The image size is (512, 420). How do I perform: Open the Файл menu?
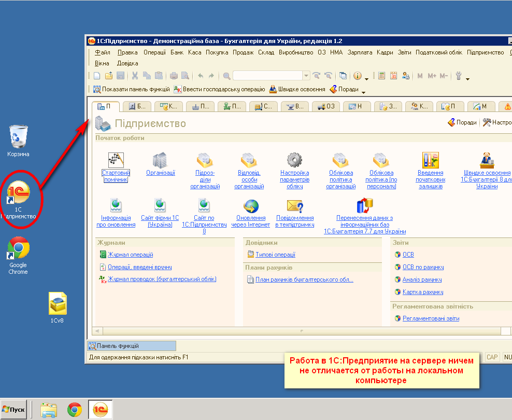(x=102, y=52)
